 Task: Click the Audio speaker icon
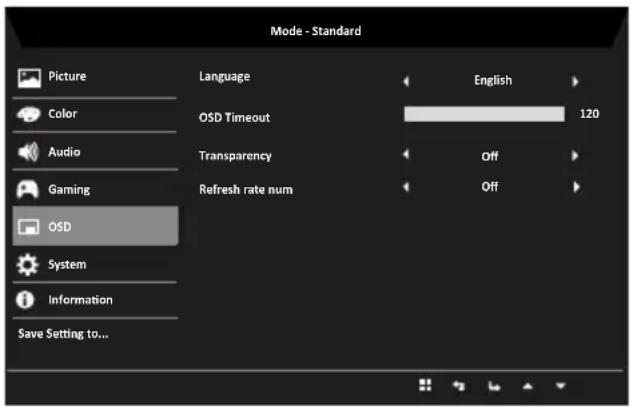pyautogui.click(x=28, y=152)
